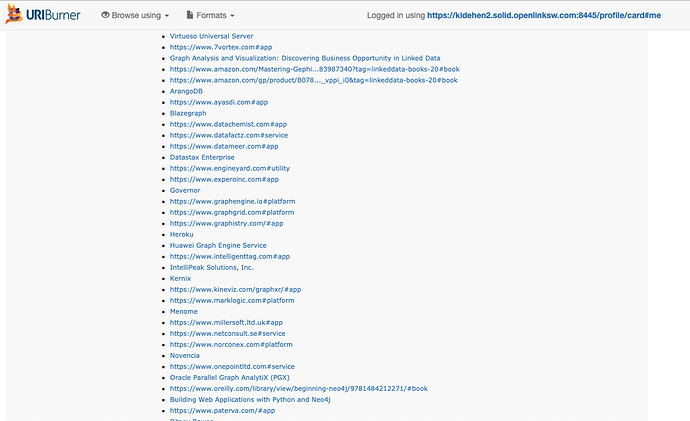Open the amazon.com gp/product book link
690x421 pixels.
(x=314, y=80)
